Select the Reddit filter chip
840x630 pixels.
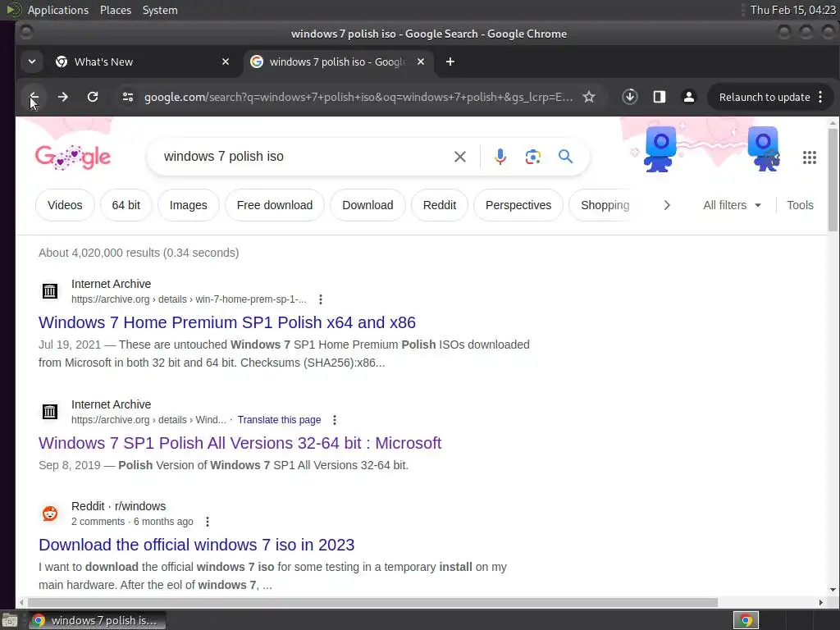440,205
